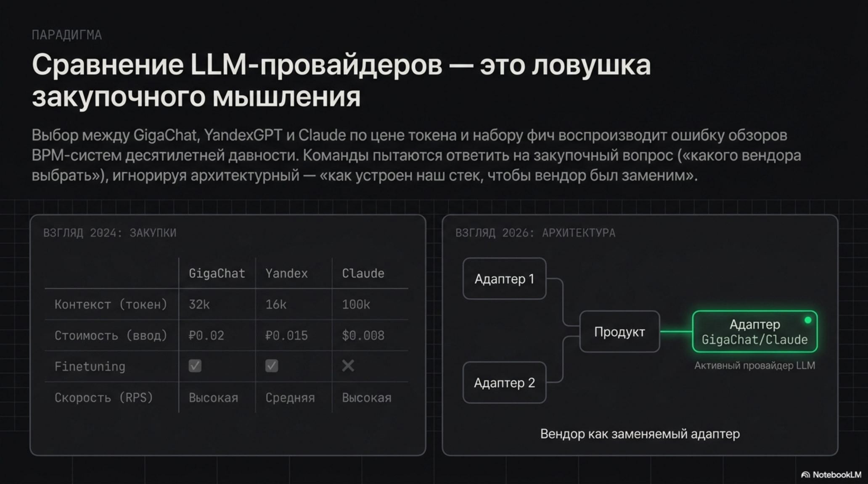Click the Продукт node
This screenshot has width=868, height=484.
pos(619,331)
